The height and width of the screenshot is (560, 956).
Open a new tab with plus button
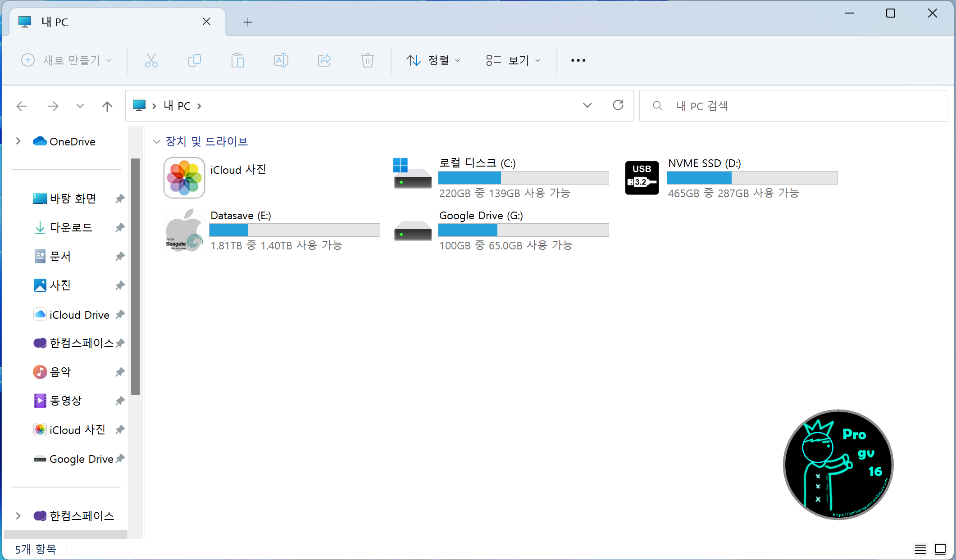tap(248, 22)
